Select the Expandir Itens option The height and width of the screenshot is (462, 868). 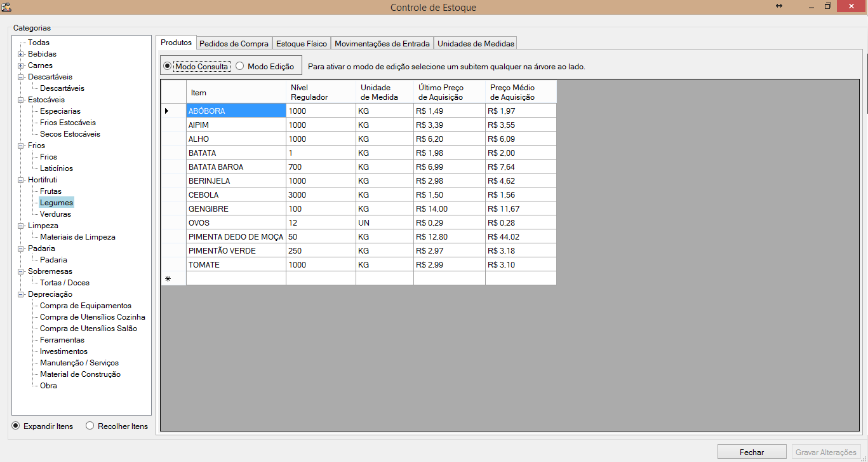16,426
